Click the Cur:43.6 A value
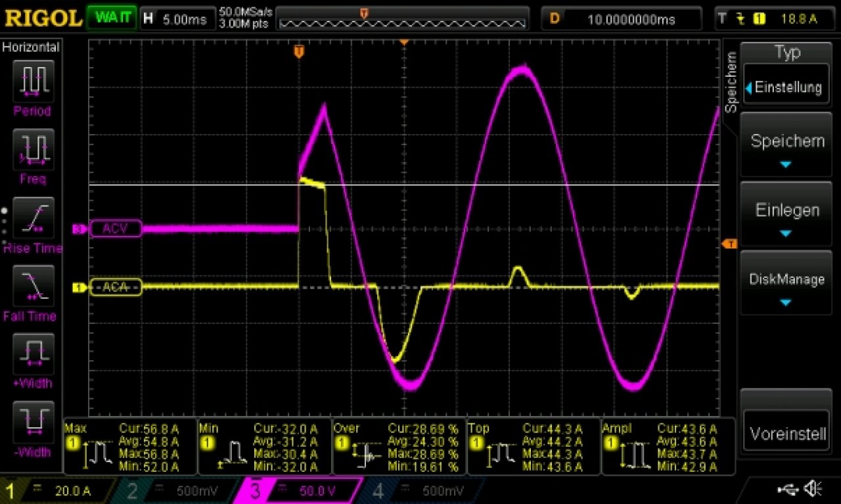Screen dimensions: 841x504 tap(687, 428)
